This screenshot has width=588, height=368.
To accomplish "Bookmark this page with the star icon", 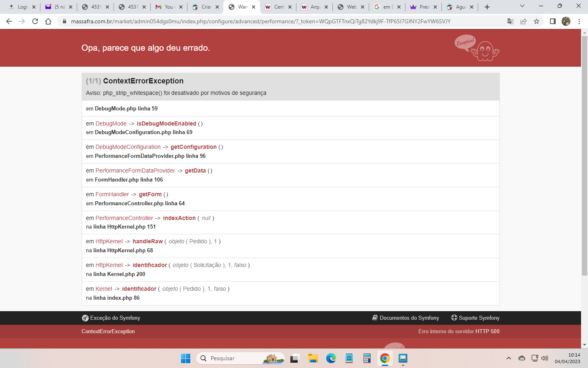I will click(x=537, y=21).
